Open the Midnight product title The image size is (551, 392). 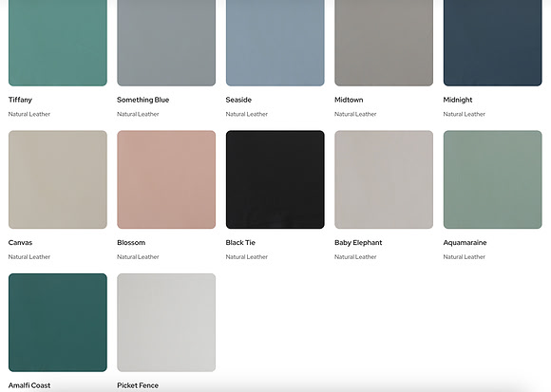coord(458,100)
